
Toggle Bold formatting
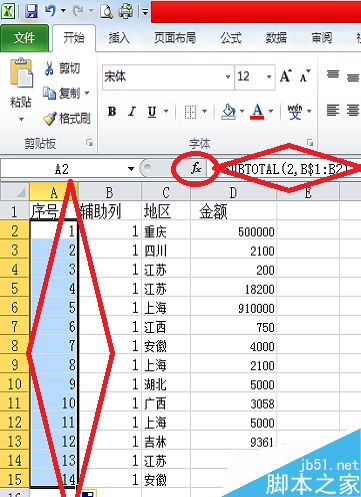coord(112,111)
